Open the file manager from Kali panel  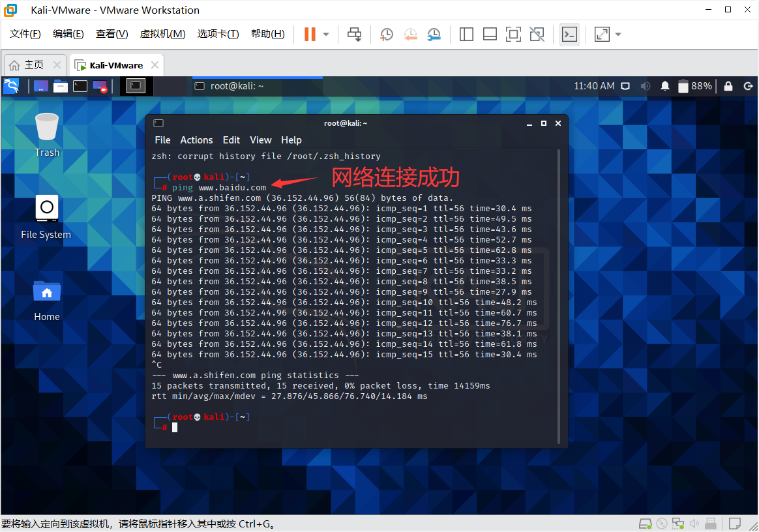61,86
